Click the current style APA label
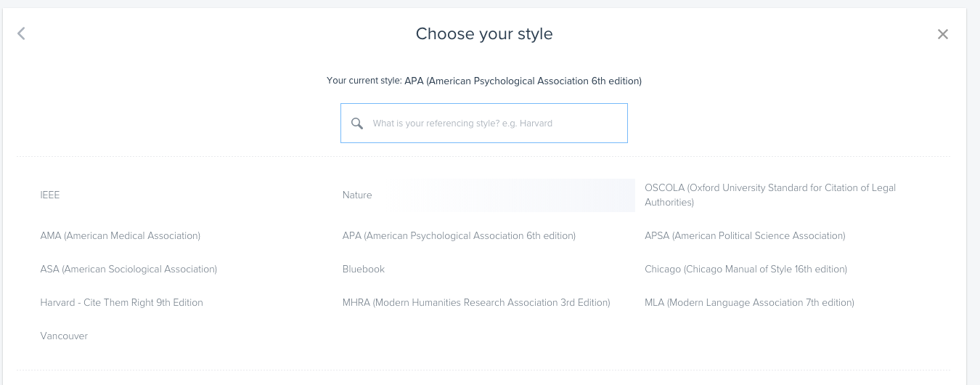This screenshot has height=385, width=980. click(523, 81)
